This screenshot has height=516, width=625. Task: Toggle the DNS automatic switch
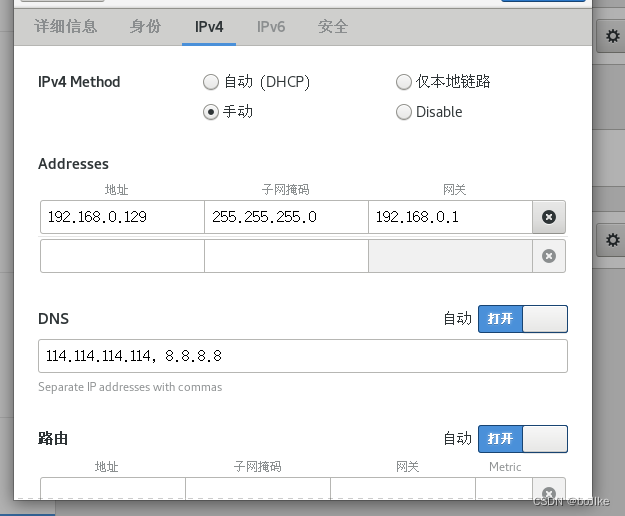pos(522,319)
